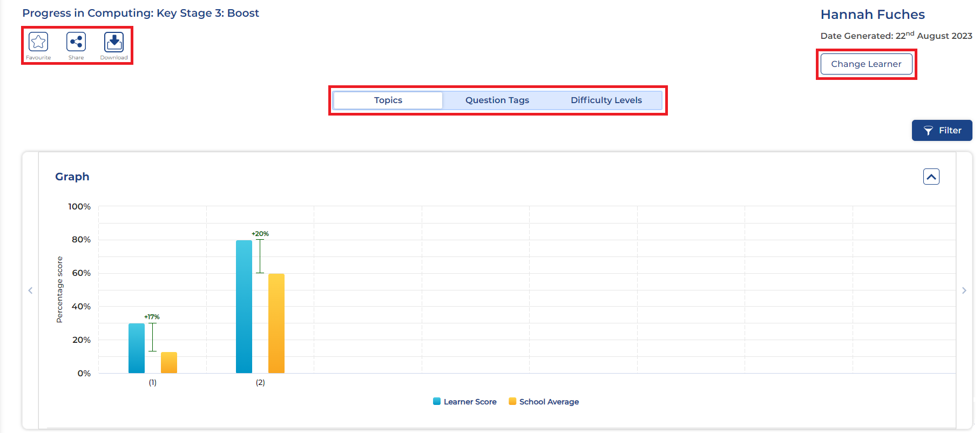980x433 pixels.
Task: Download the progress report
Action: click(114, 42)
